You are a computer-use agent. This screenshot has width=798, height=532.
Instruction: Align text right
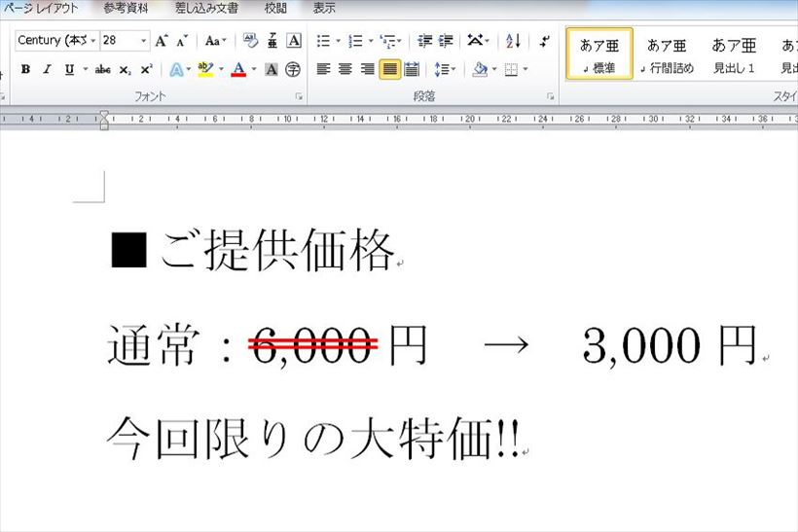click(367, 69)
